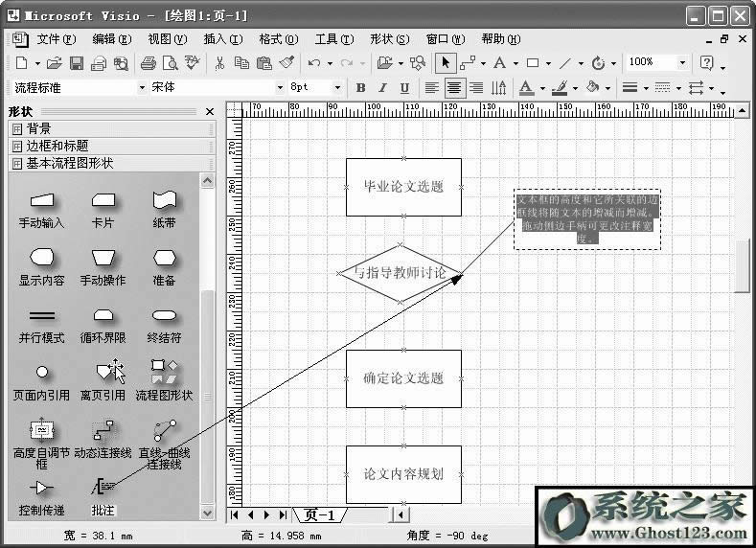Open the 插入 menu
Screen dimensions: 756x548
click(x=222, y=39)
